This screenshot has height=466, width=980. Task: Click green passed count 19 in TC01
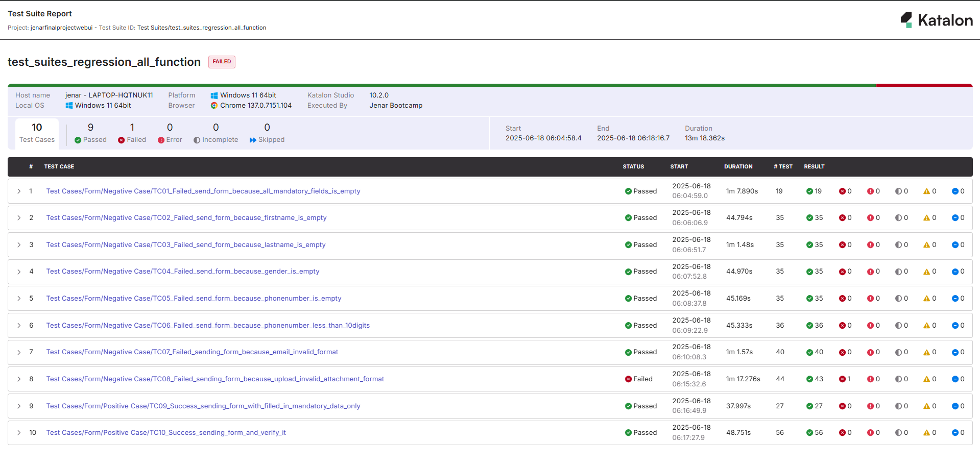pos(814,191)
